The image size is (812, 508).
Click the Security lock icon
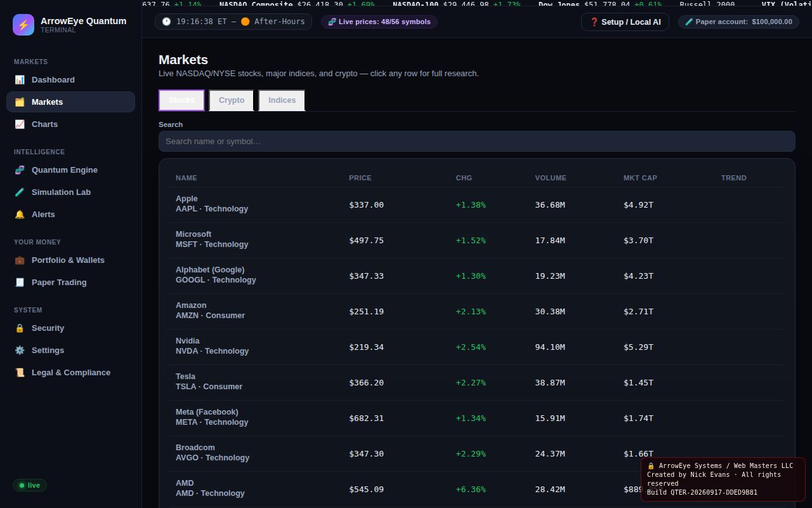pyautogui.click(x=20, y=328)
